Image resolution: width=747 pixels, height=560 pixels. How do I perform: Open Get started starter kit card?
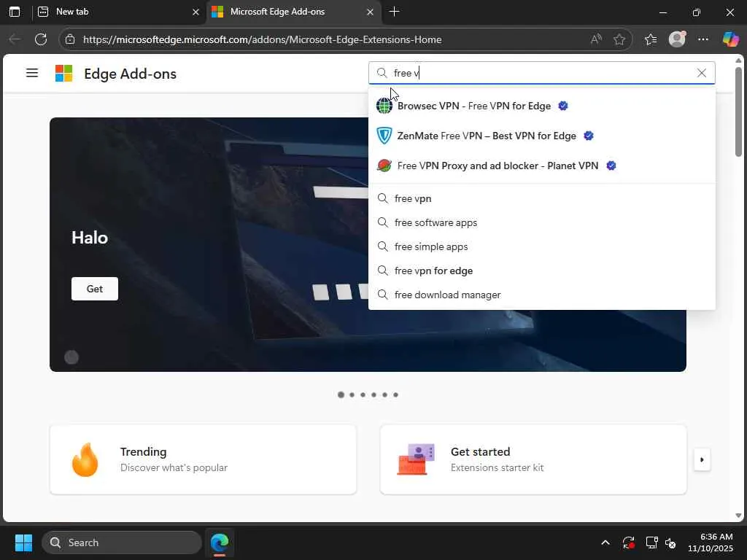point(533,459)
